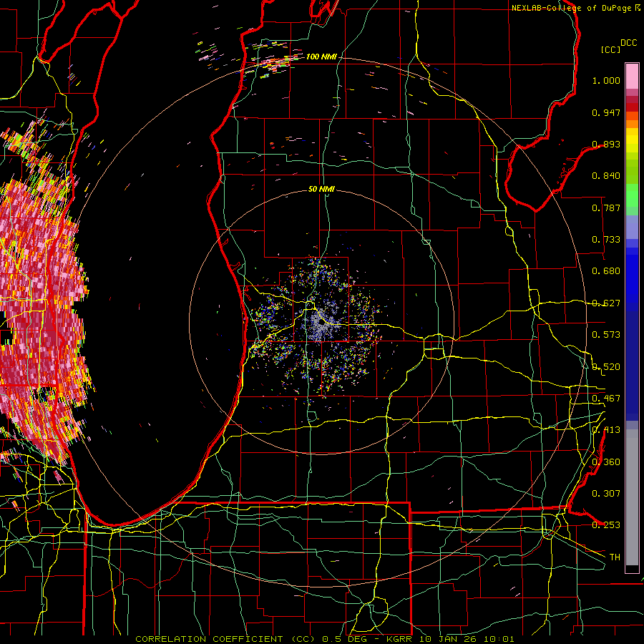Select the 0.680 legend value
The width and height of the screenshot is (644, 644).
tap(606, 271)
